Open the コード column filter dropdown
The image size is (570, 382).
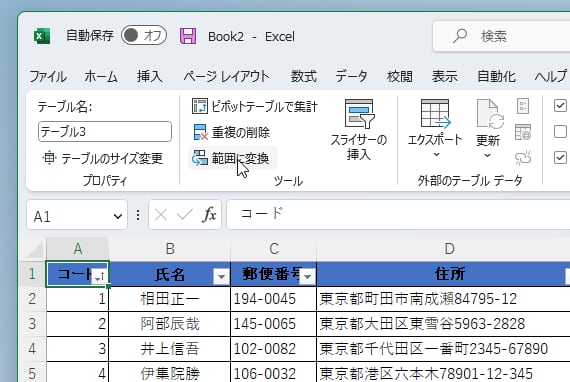click(99, 277)
